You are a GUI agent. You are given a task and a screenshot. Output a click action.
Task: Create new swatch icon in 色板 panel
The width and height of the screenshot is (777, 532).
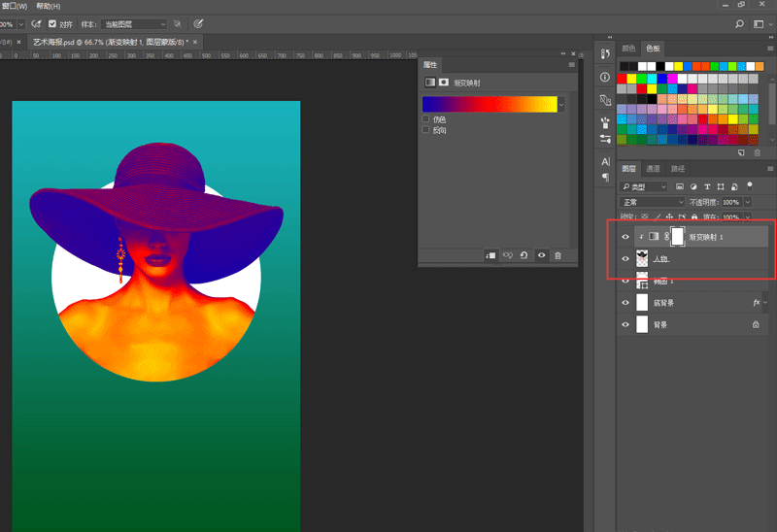tap(741, 152)
